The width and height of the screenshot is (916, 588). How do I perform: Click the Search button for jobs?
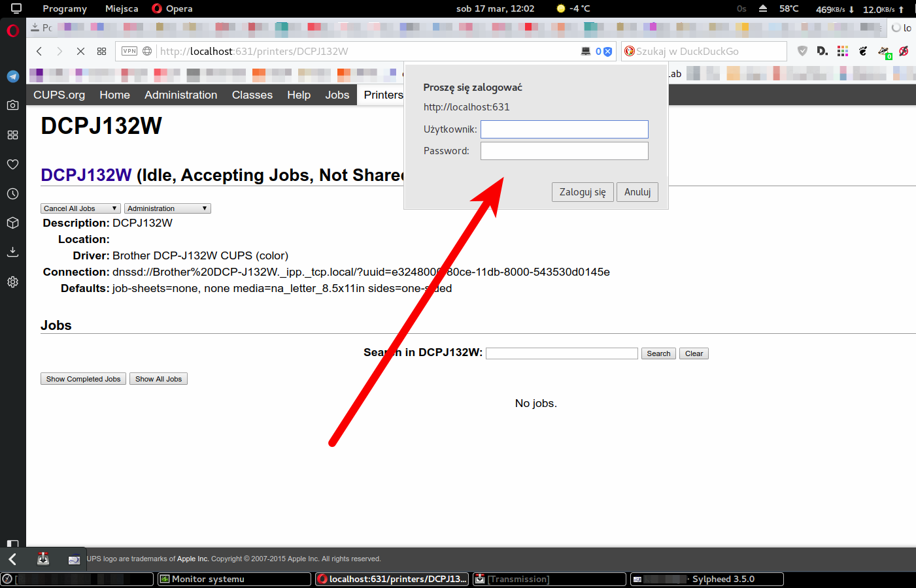[658, 353]
